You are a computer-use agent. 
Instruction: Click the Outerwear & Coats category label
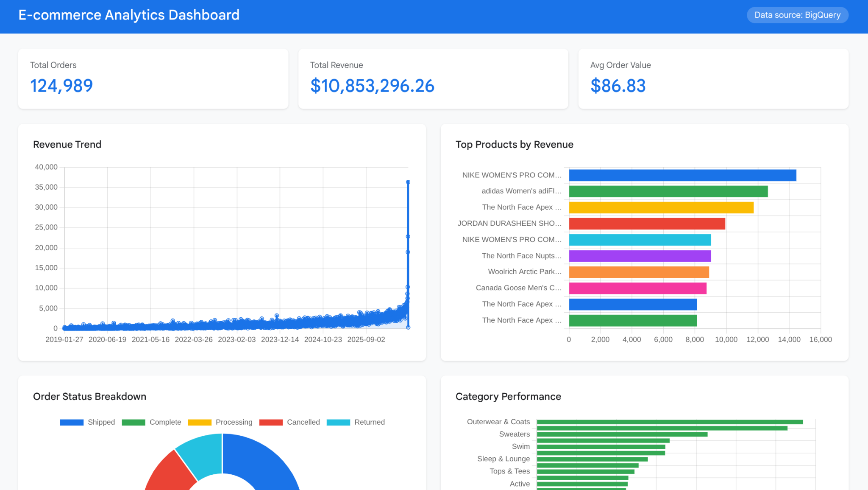(498, 422)
